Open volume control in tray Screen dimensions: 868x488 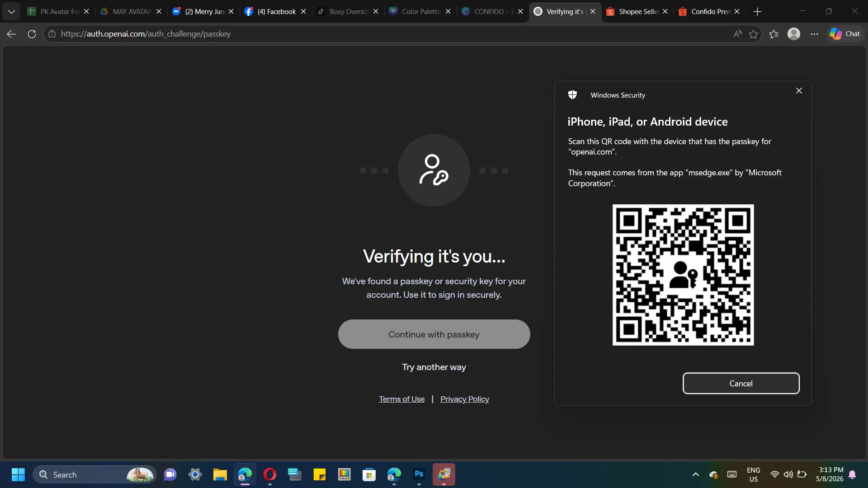click(x=788, y=474)
